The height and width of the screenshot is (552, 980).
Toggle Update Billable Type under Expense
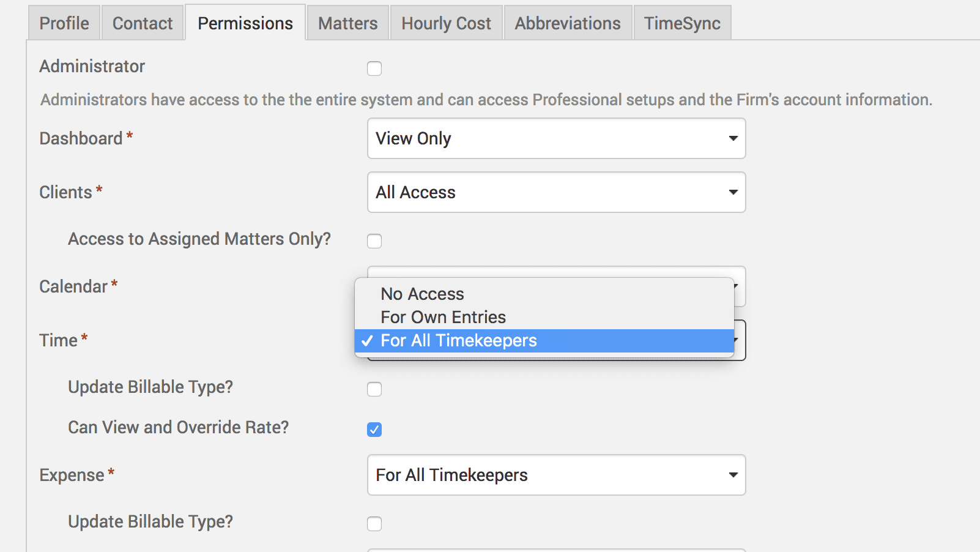tap(374, 524)
